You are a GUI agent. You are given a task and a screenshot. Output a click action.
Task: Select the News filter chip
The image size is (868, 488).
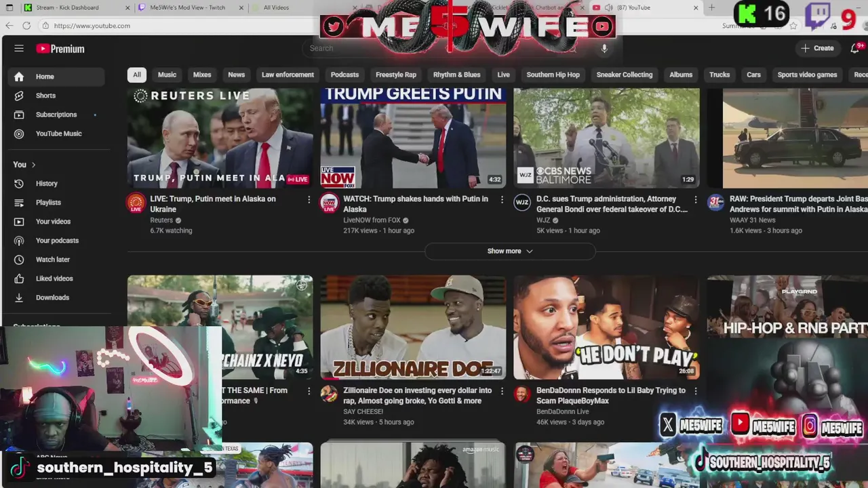pos(236,75)
